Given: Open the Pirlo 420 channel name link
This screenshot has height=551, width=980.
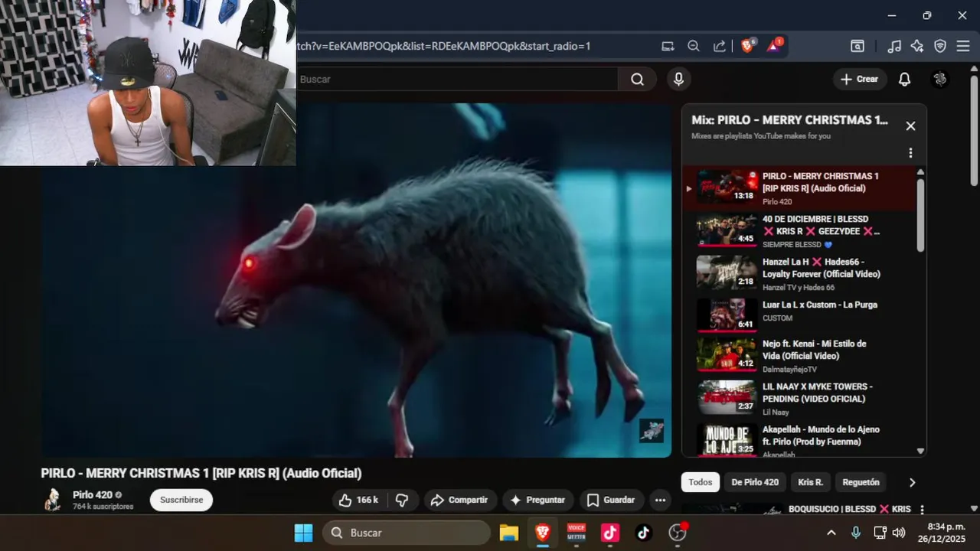Looking at the screenshot, I should (93, 494).
